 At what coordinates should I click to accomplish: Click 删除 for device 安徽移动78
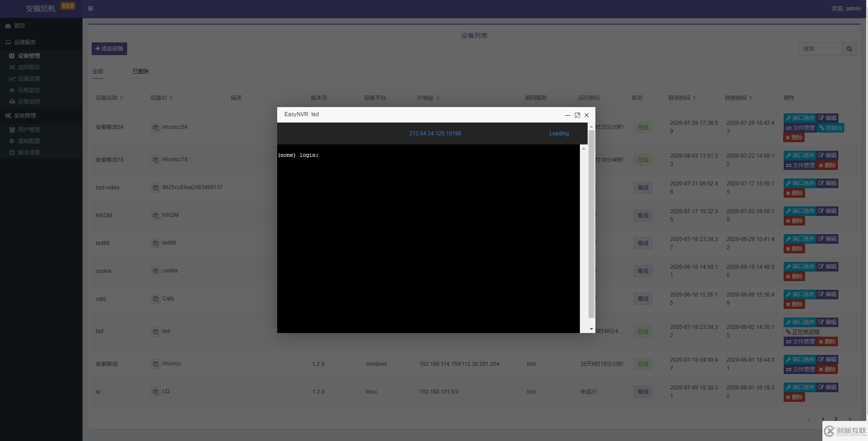(x=827, y=165)
